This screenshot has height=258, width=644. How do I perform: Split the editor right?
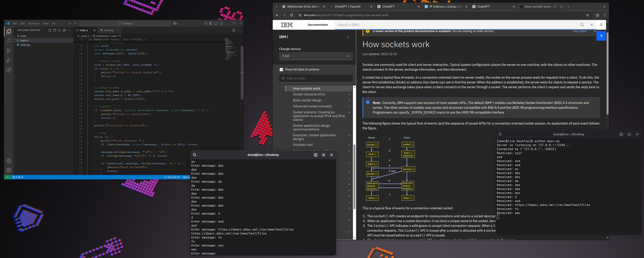234,30
